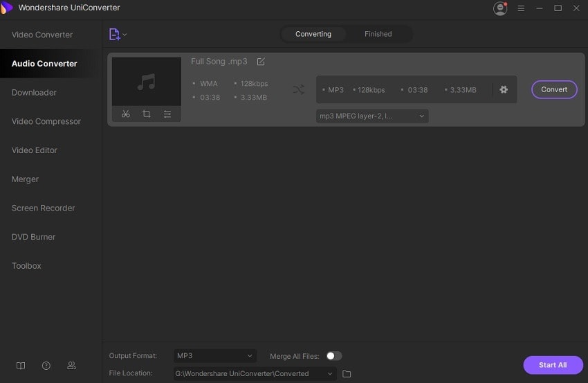Open Merger in the sidebar

point(51,179)
